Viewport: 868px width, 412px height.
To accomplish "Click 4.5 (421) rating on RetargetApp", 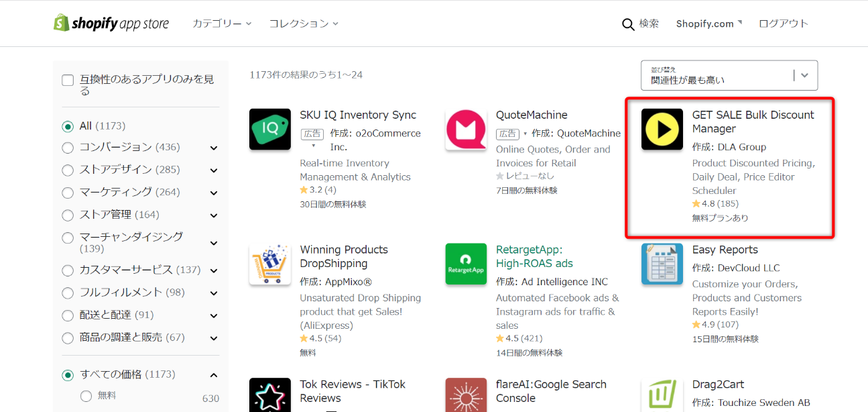I will (519, 339).
